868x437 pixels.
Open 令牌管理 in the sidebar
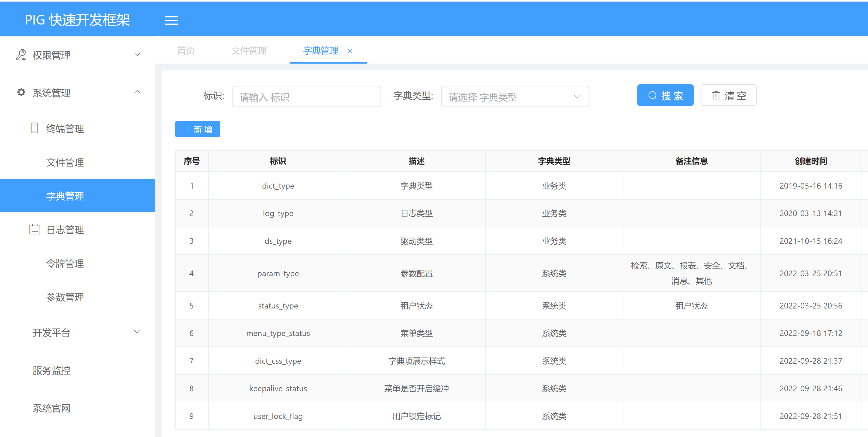click(65, 263)
